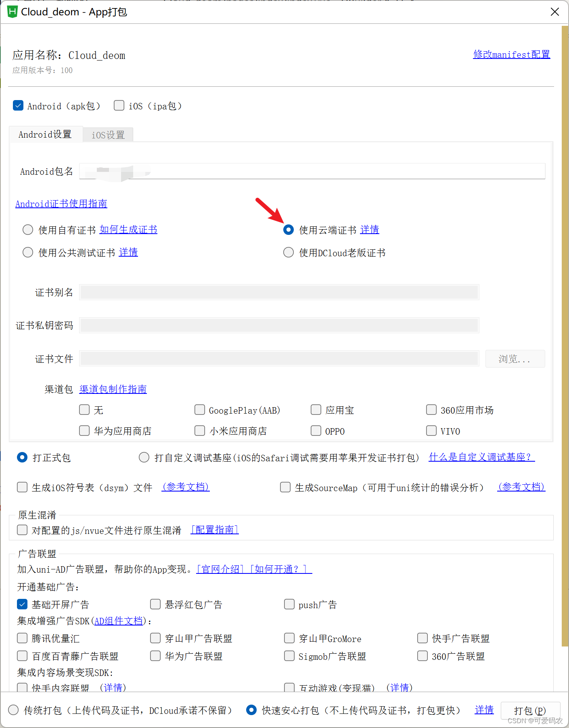Check the 小米应用商店 channel checkbox
The height and width of the screenshot is (728, 569).
(200, 431)
